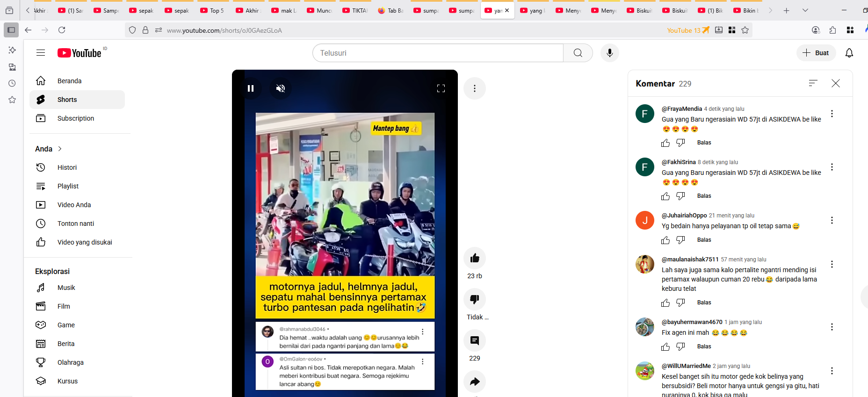Dislike the comment by @bayuhermawan4670
Viewport: 868px width, 397px height.
680,346
